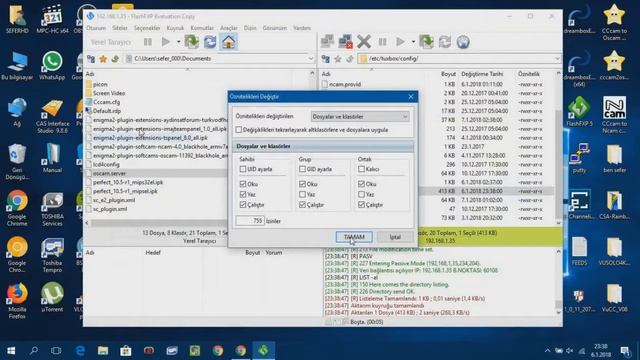Screen dimensions: 640x360
Task: Open Edge from the taskbar
Action: (x=80, y=350)
